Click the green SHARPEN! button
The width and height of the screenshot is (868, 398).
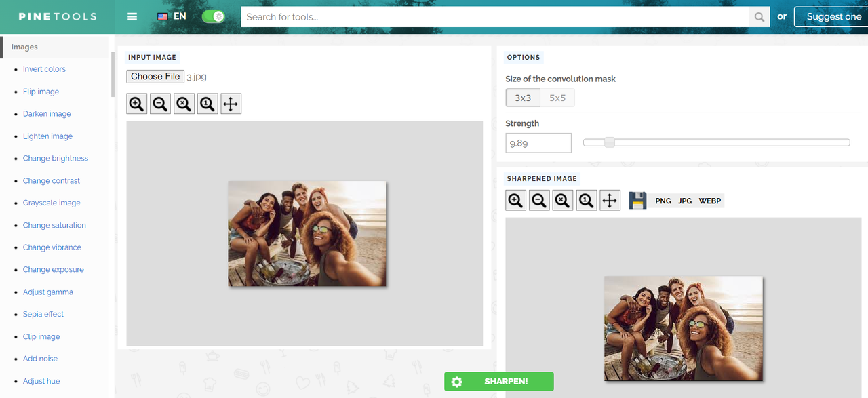499,382
